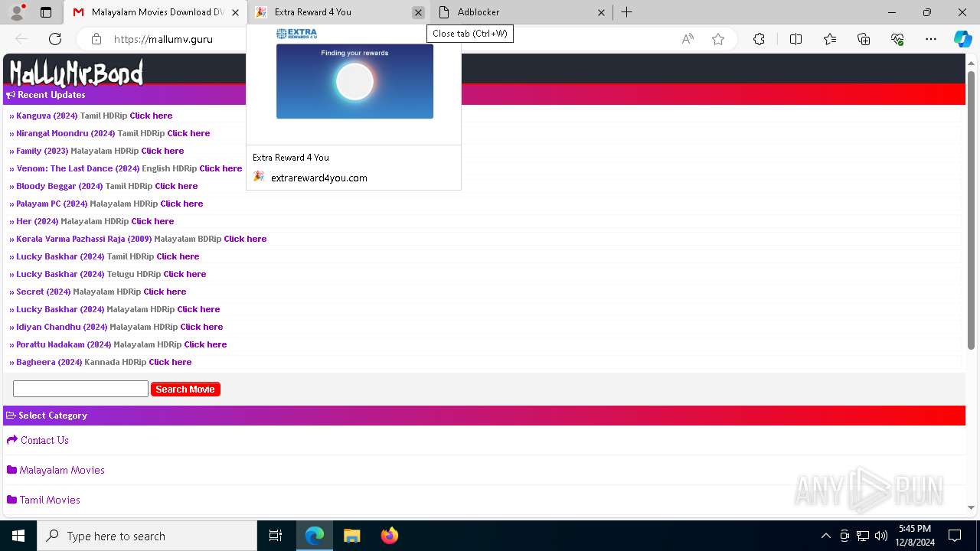Click here for Kerala Varma Pazhassi Raja

[x=245, y=239]
